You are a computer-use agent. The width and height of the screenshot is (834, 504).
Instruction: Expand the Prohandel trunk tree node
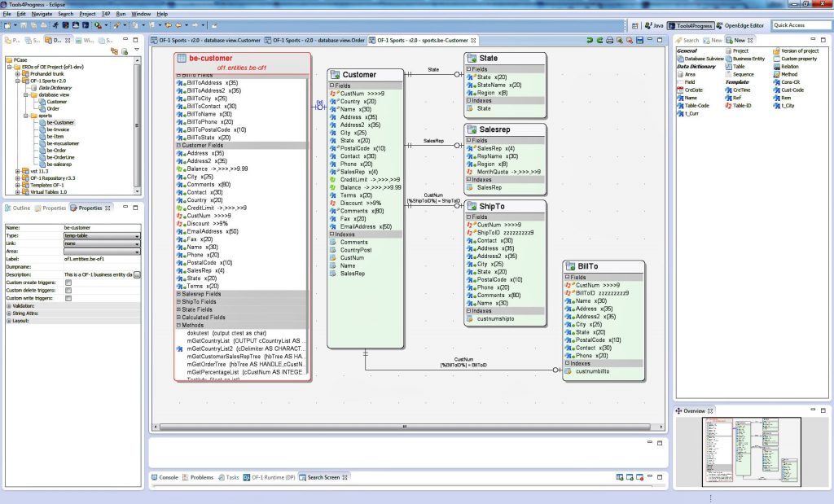point(17,74)
